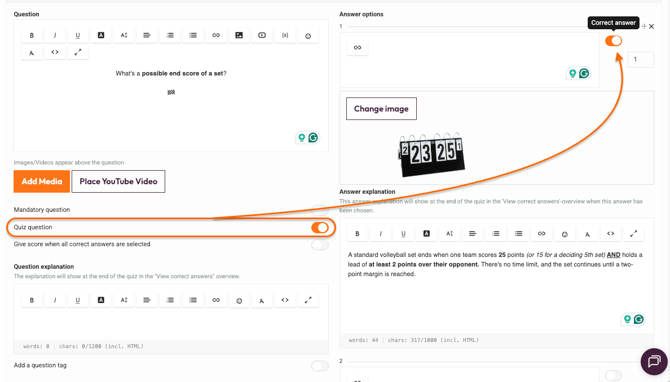Toggle bold in Question explanation toolbar
This screenshot has width=670, height=382.
point(32,300)
